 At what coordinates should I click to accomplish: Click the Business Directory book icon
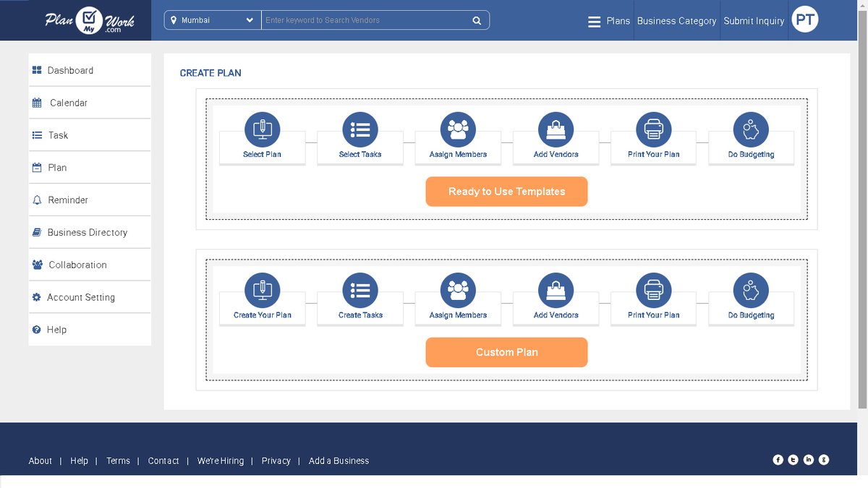point(37,233)
